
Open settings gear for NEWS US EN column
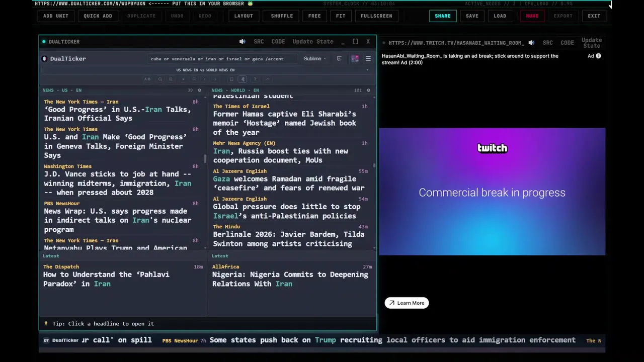[x=199, y=90]
